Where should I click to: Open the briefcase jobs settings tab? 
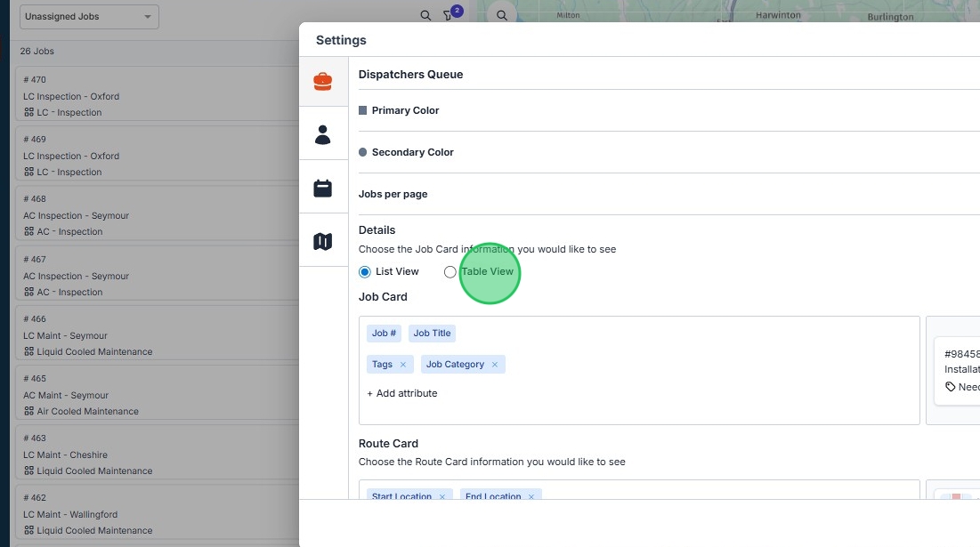tap(322, 82)
